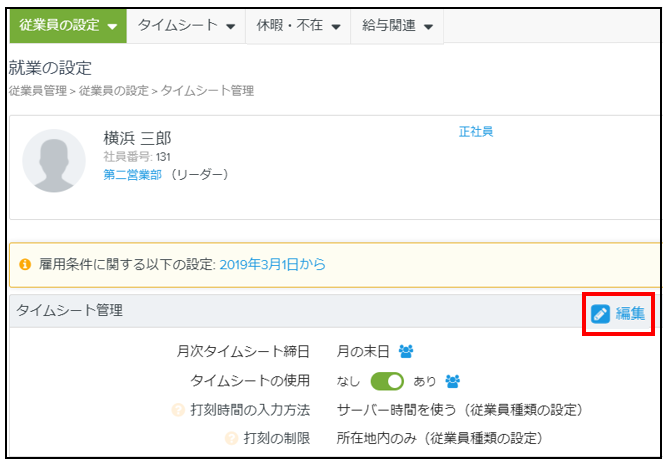Screen dimensions: 663x463
Task: Click the employee name 横浜 三郎
Action: point(137,138)
